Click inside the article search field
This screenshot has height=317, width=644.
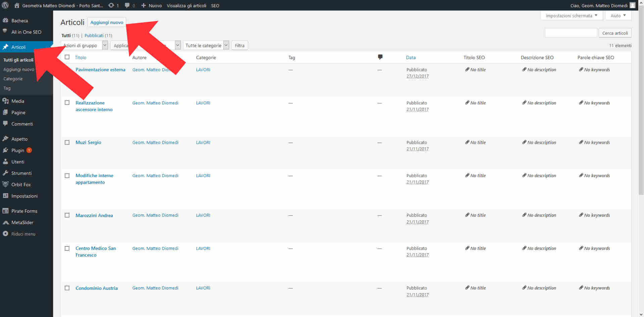coord(571,33)
